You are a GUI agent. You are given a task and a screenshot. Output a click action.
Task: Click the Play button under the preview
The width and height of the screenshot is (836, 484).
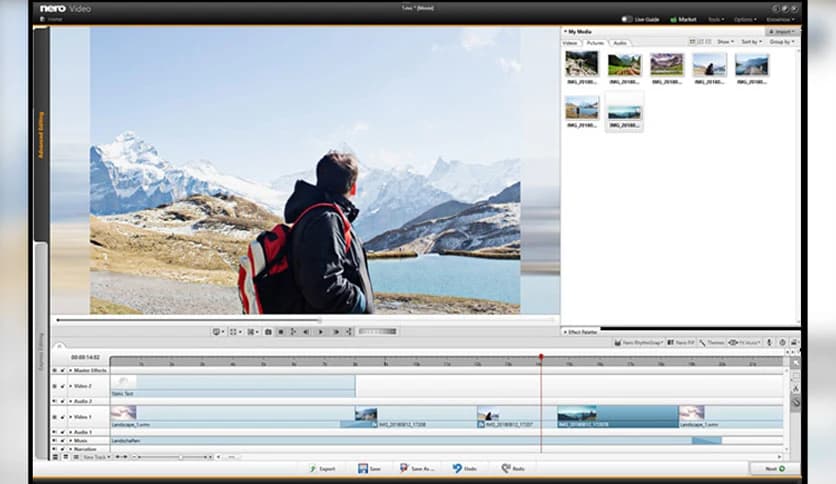click(x=321, y=332)
